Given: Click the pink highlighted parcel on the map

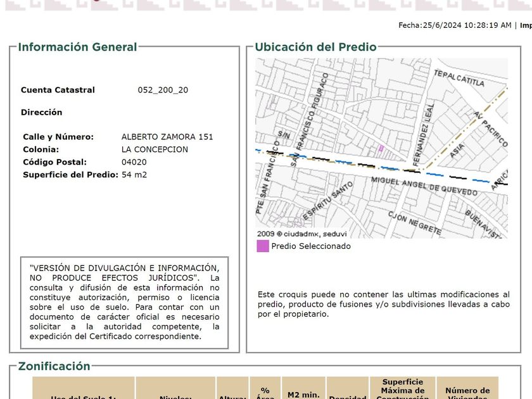Looking at the screenshot, I should [x=381, y=149].
